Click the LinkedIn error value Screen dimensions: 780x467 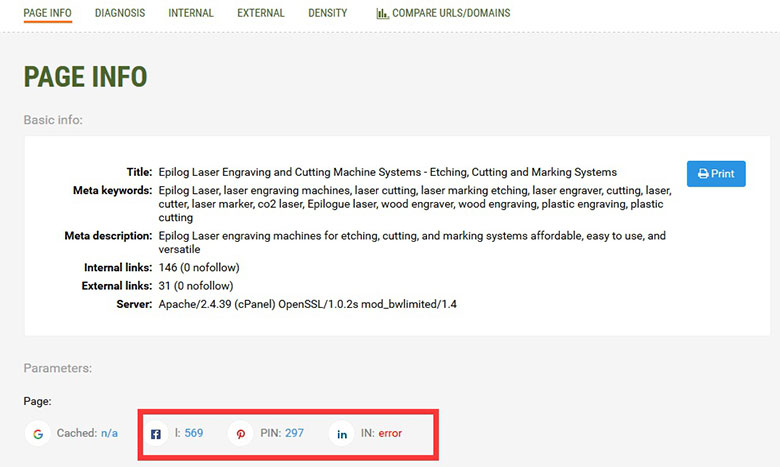390,433
